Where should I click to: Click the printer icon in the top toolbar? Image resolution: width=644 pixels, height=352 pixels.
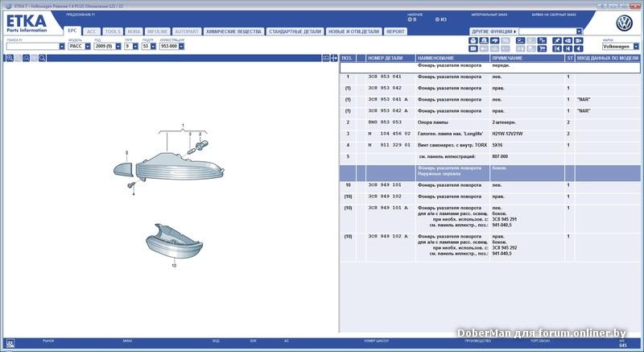473,40
